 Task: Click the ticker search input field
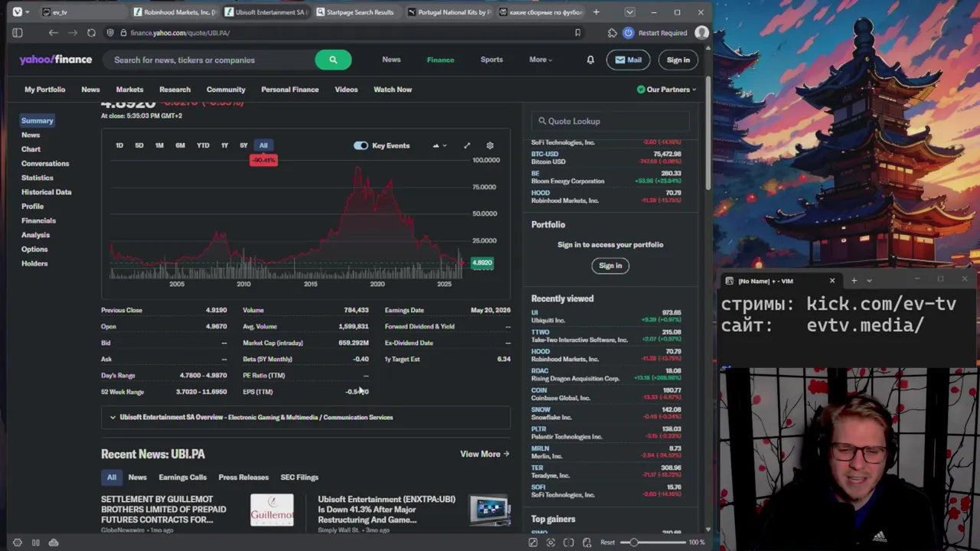click(211, 60)
